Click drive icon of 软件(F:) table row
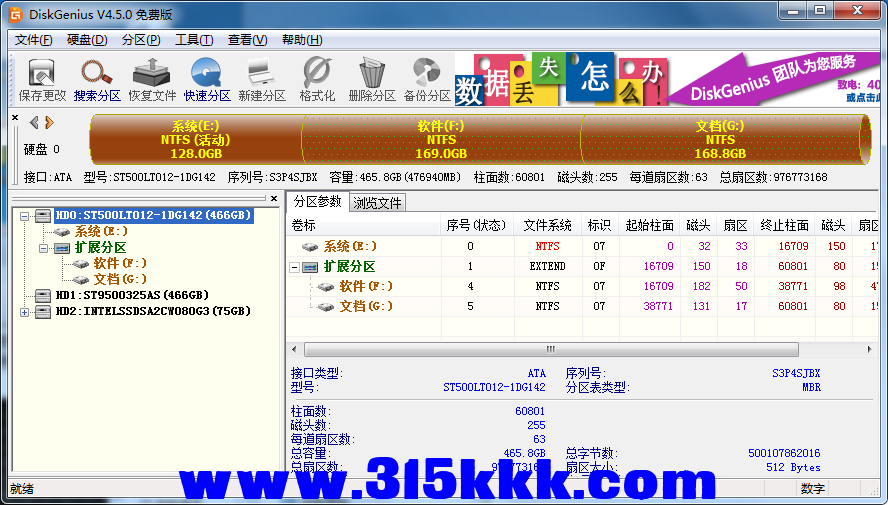Image resolution: width=888 pixels, height=505 pixels. click(x=326, y=286)
